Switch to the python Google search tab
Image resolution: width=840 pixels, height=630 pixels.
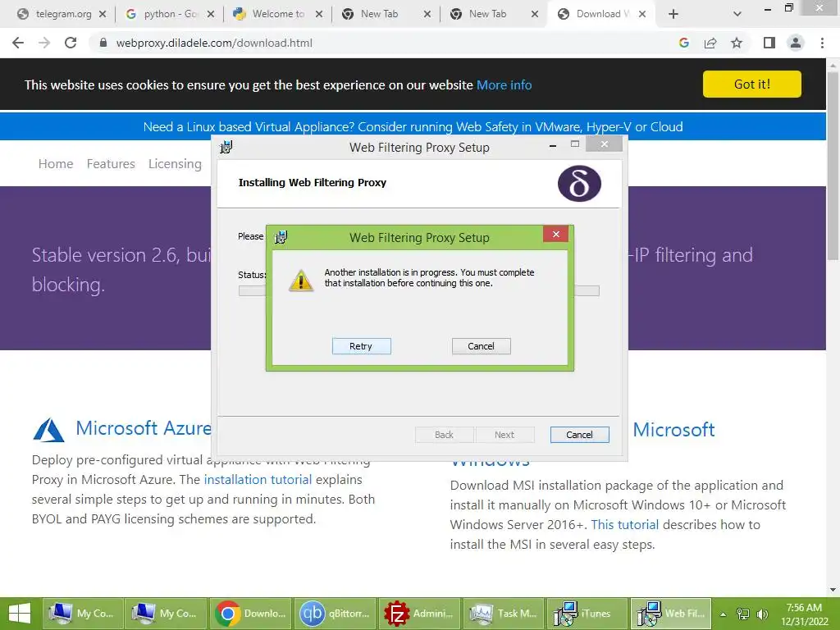click(x=168, y=14)
